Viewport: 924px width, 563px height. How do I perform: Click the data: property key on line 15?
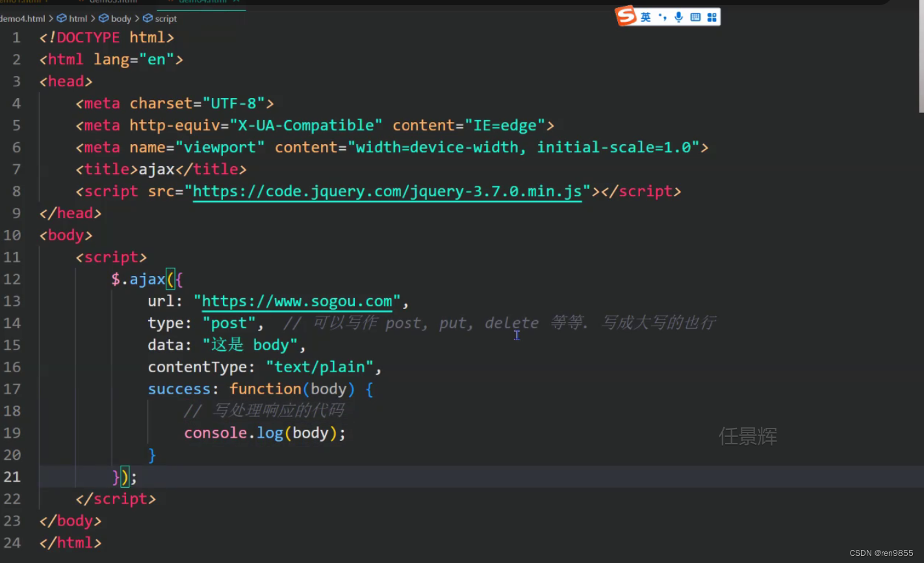(x=170, y=345)
